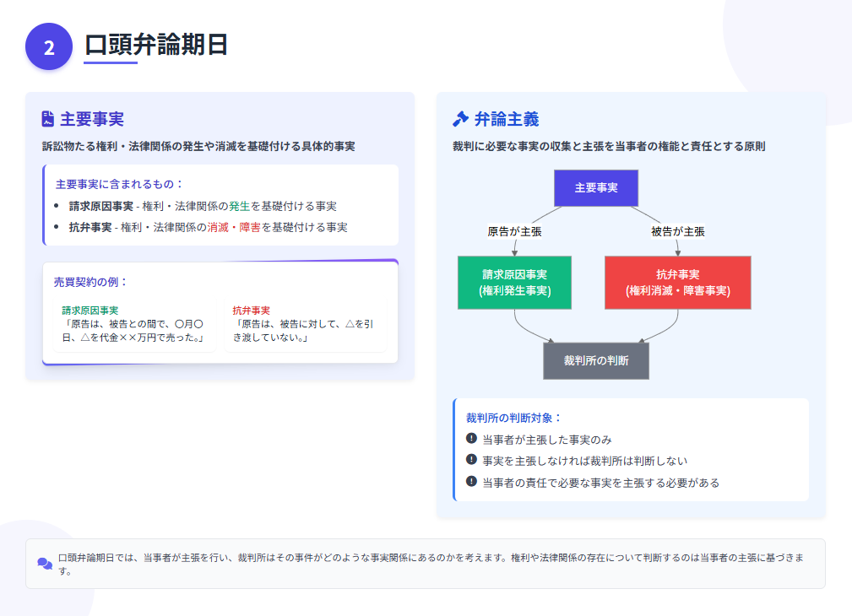Select the green 請求原因事実 flowchart box
Viewport: 852px width, 616px height.
pos(514,283)
